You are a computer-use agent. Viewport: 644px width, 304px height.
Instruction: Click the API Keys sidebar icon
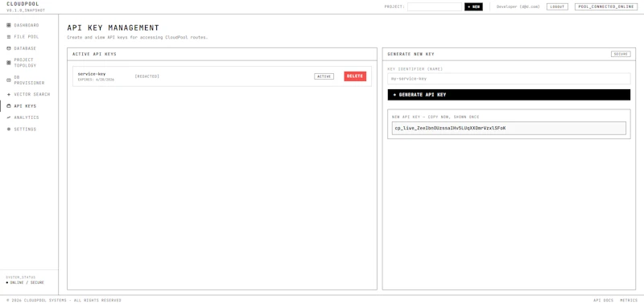tap(9, 106)
